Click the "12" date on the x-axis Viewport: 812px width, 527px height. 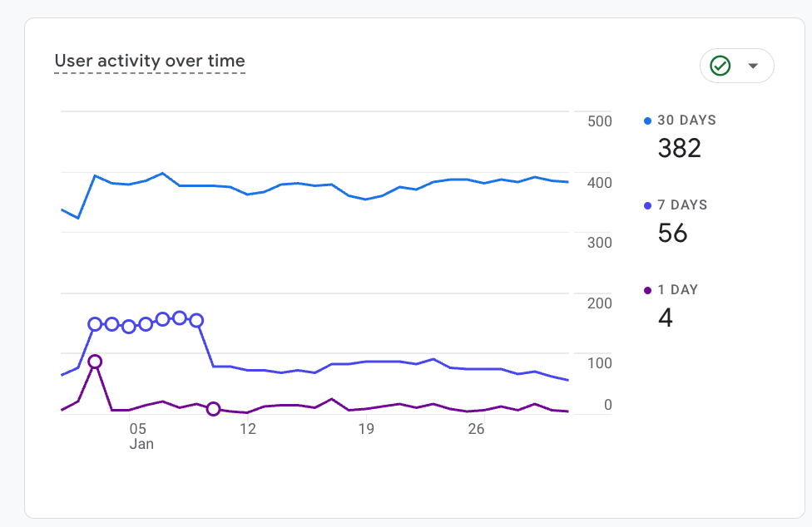(x=248, y=429)
